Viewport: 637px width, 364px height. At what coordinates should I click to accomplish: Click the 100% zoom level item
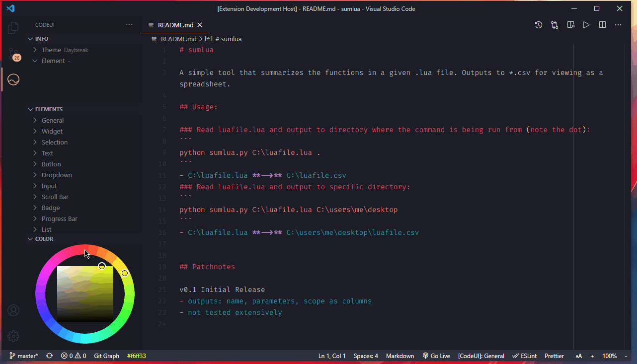click(x=609, y=356)
